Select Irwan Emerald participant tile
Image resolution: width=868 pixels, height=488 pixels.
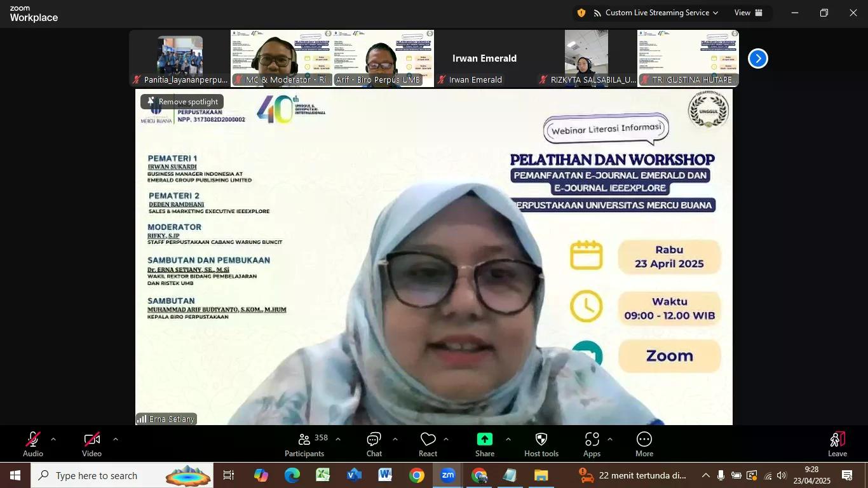484,58
